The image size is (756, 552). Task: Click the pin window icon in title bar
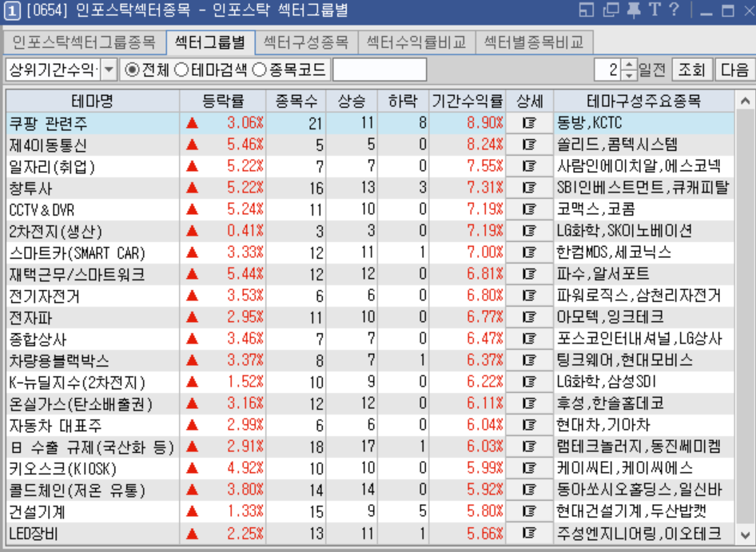(634, 10)
